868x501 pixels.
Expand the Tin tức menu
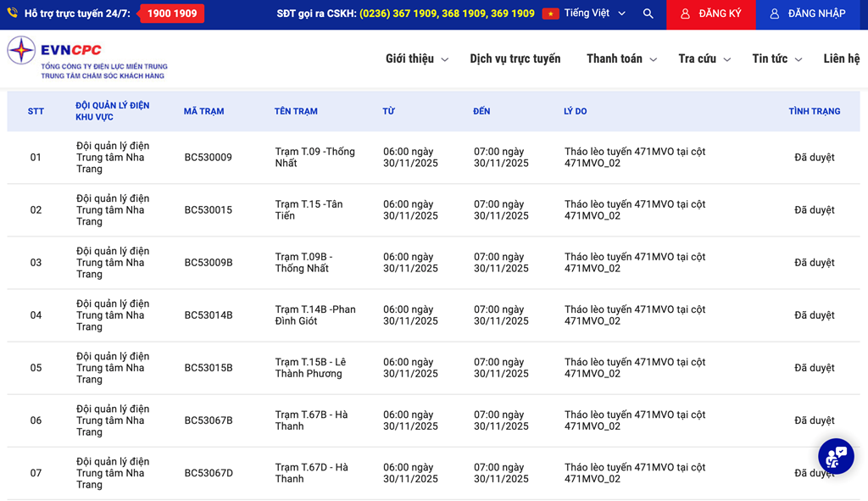click(x=776, y=58)
